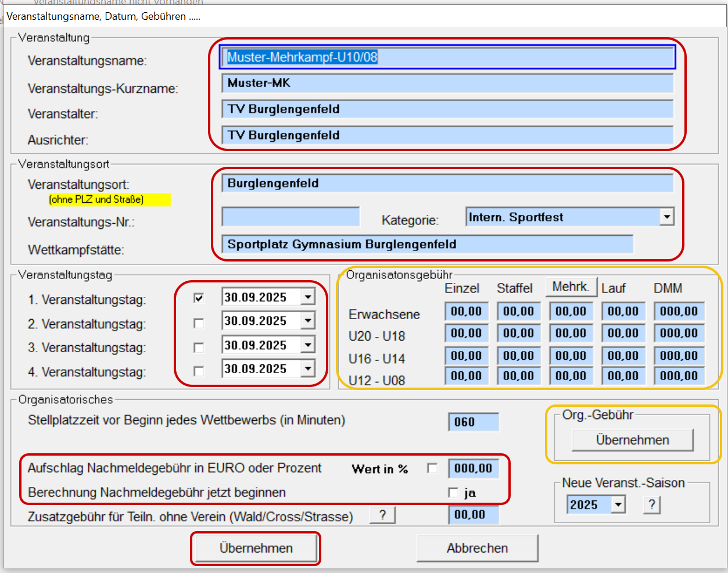
Task: Cancel the dialog with Abbrechen
Action: pos(477,548)
